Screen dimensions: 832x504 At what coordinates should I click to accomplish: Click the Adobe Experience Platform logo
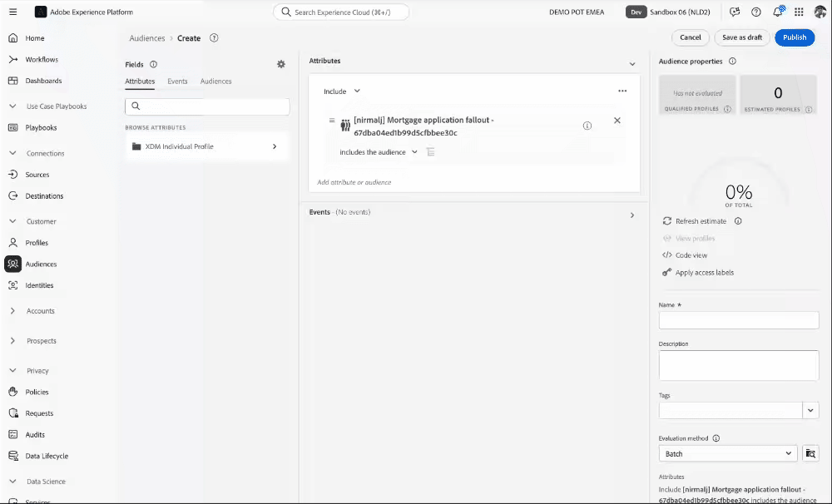pyautogui.click(x=40, y=12)
